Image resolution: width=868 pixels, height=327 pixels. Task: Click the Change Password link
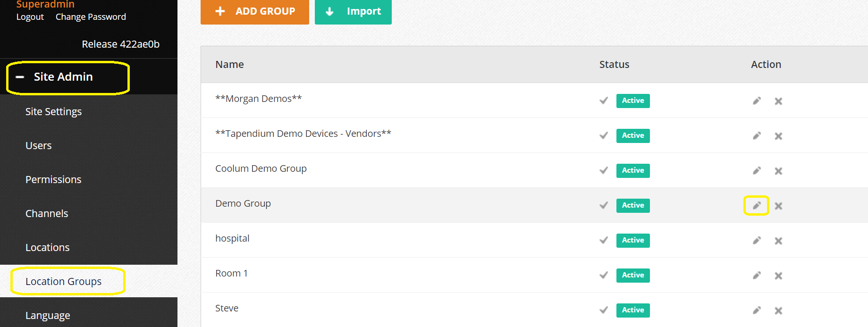click(x=91, y=17)
